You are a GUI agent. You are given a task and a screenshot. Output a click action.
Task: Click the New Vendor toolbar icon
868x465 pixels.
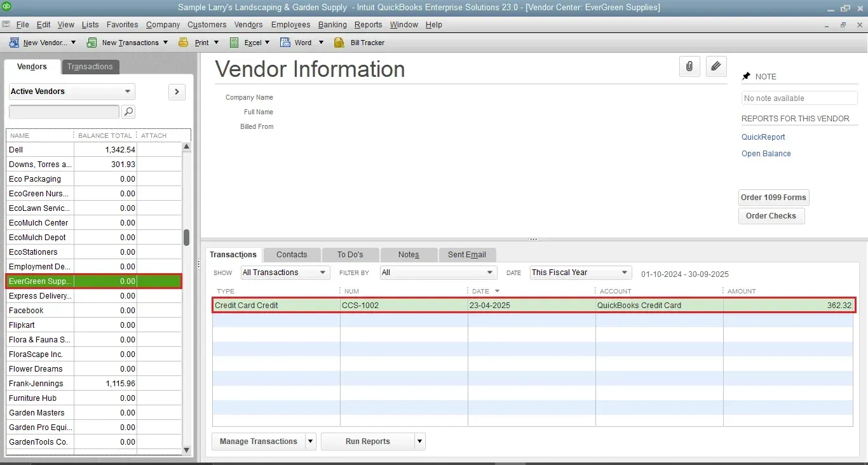coord(13,43)
